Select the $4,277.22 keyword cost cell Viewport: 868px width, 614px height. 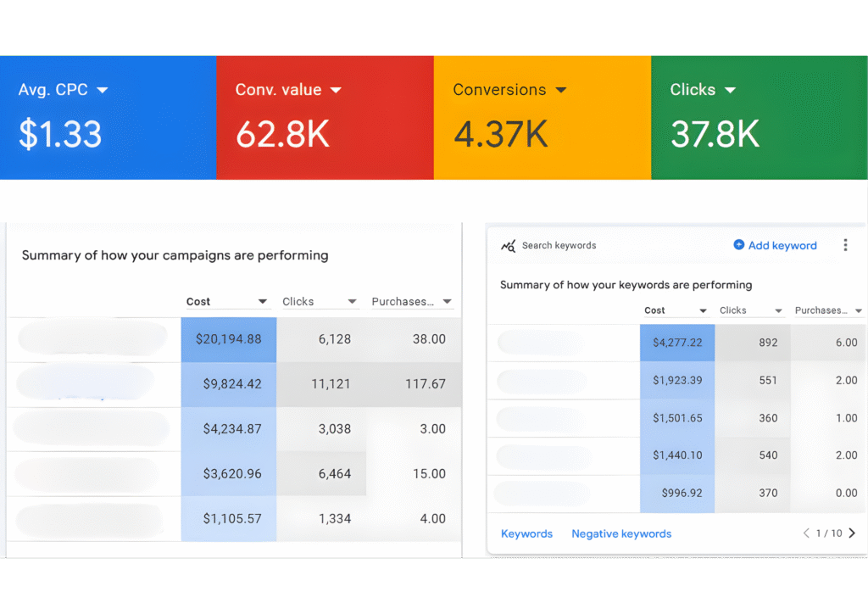[677, 343]
